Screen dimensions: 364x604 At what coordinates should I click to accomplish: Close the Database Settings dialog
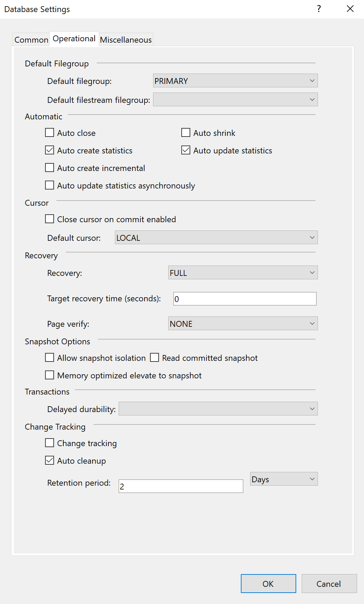pyautogui.click(x=350, y=9)
